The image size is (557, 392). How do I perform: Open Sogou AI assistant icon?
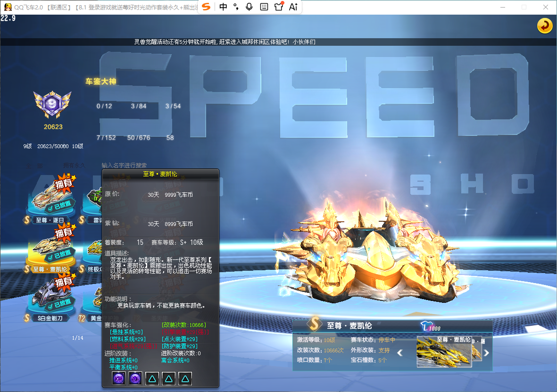(x=293, y=7)
